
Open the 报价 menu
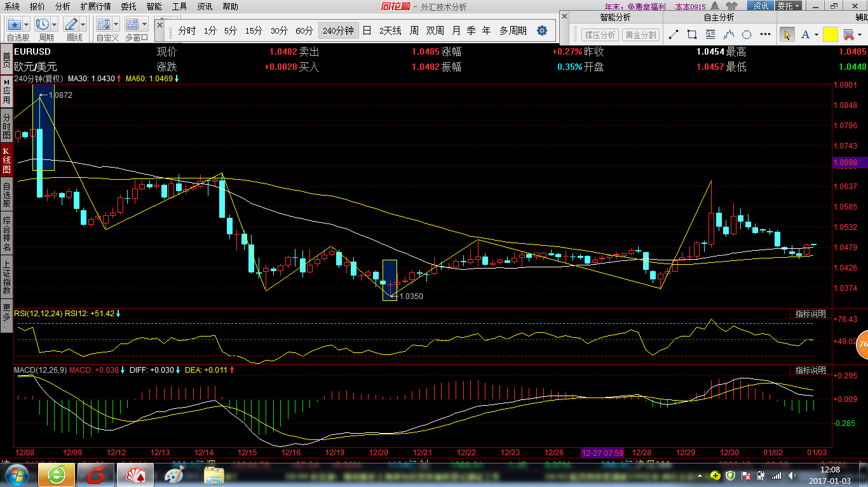(37, 6)
